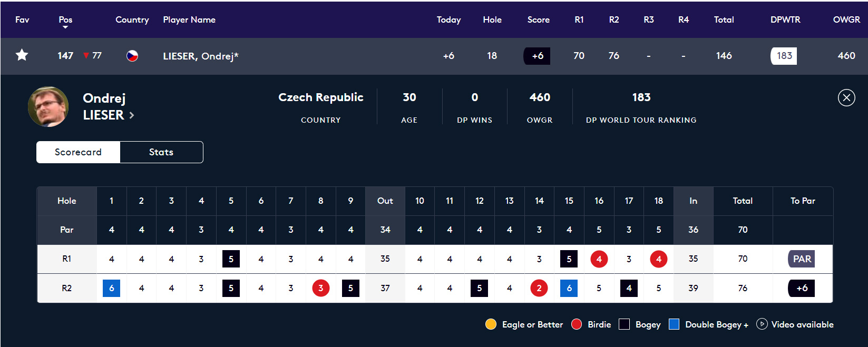Click player name LIESER, Ondrej in row
The height and width of the screenshot is (347, 868).
click(x=200, y=56)
